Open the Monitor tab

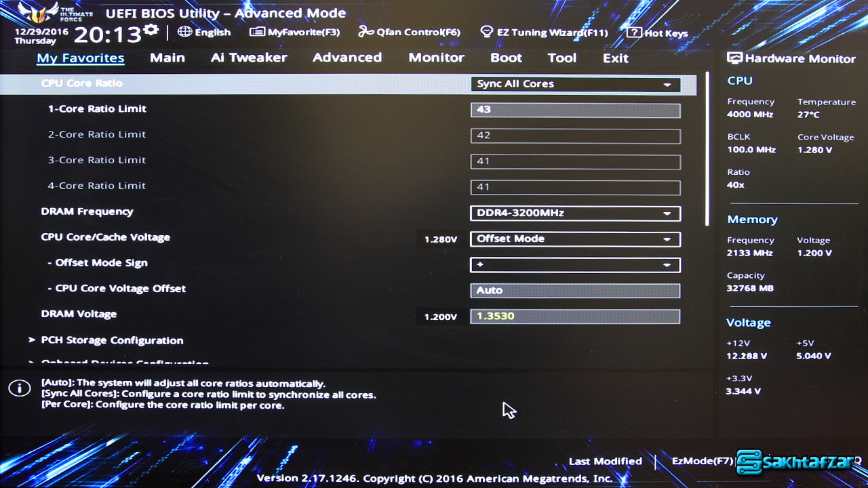tap(436, 58)
